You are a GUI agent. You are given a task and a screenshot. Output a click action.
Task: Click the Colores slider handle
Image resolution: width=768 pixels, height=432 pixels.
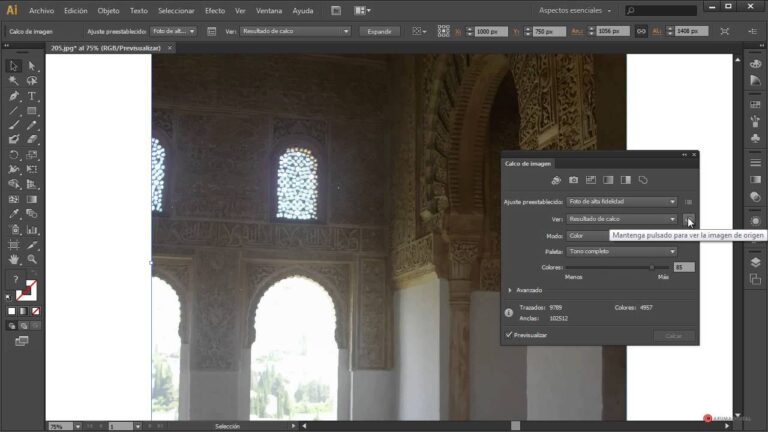[652, 267]
